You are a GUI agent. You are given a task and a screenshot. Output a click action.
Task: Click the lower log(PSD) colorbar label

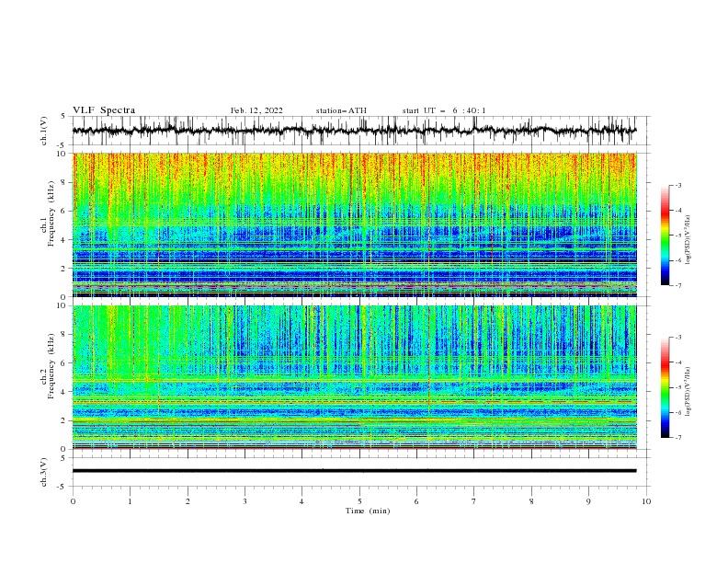tap(688, 392)
